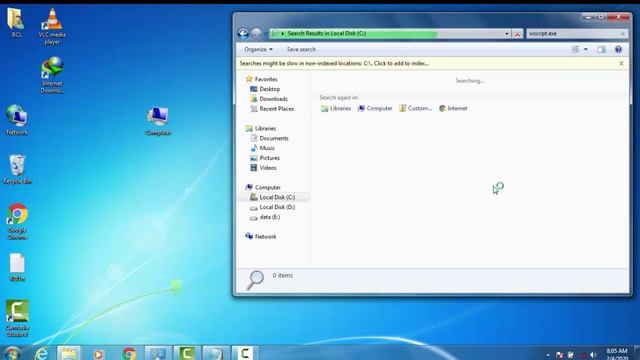Search again in Libraries
The height and width of the screenshot is (360, 640).
pos(336,109)
